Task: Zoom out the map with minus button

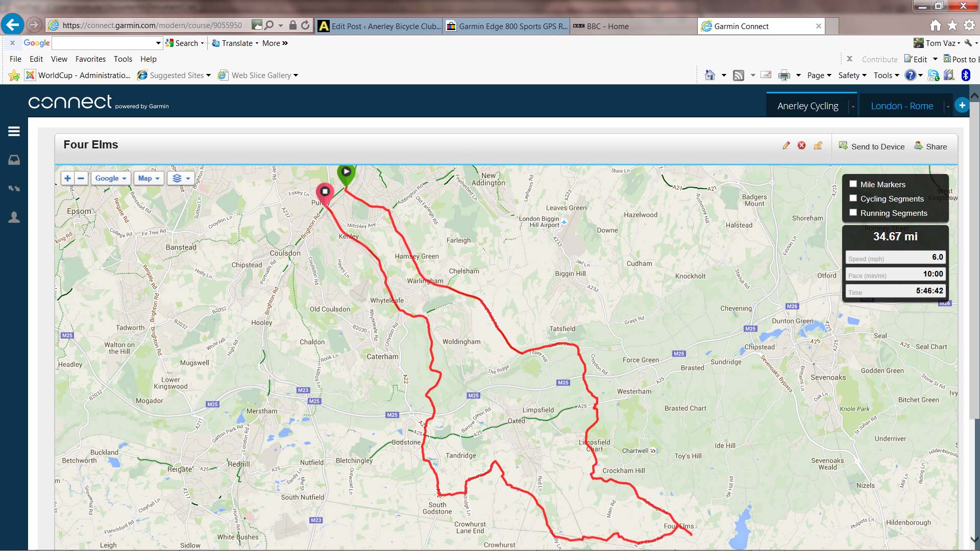Action: pos(81,178)
